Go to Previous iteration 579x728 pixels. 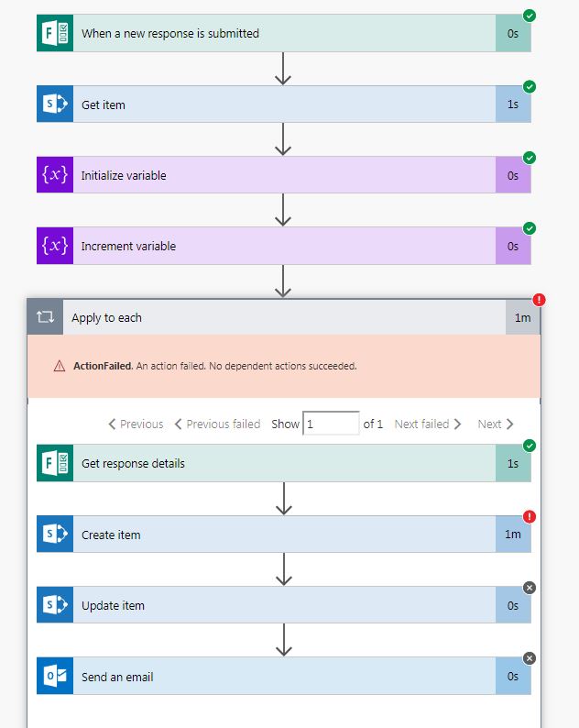[136, 424]
